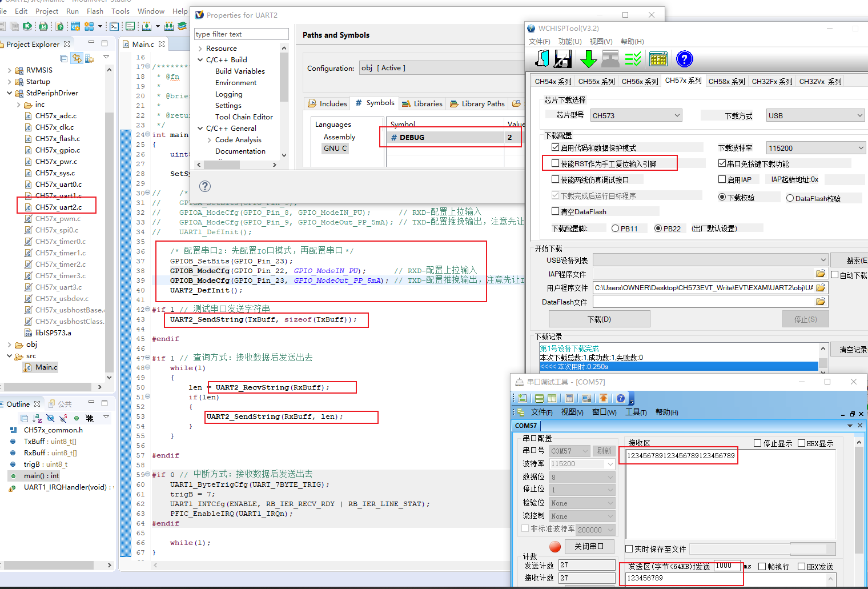Image resolution: width=868 pixels, height=589 pixels.
Task: Click the orange up-arrow icon in serial tool
Action: click(x=603, y=398)
